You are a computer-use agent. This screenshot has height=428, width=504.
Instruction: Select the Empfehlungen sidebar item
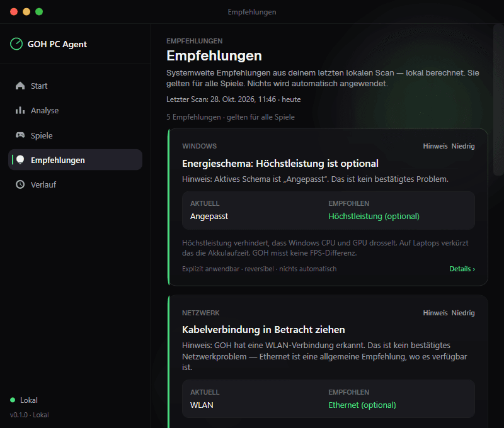(75, 160)
